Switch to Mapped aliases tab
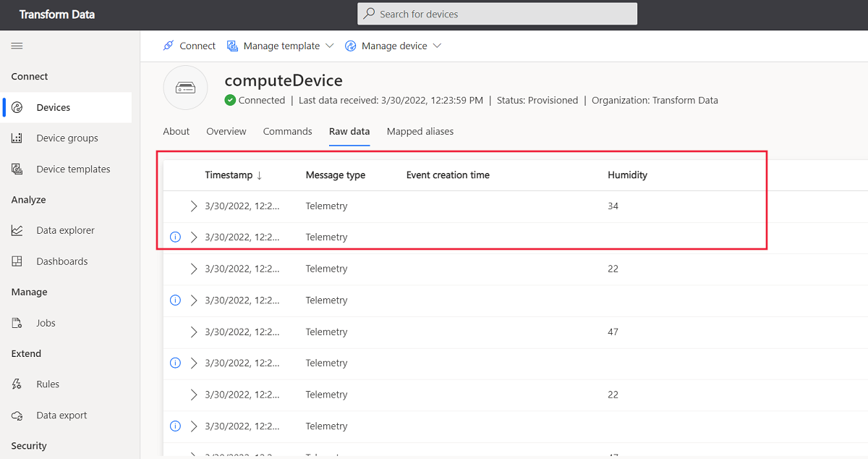 [x=420, y=132]
